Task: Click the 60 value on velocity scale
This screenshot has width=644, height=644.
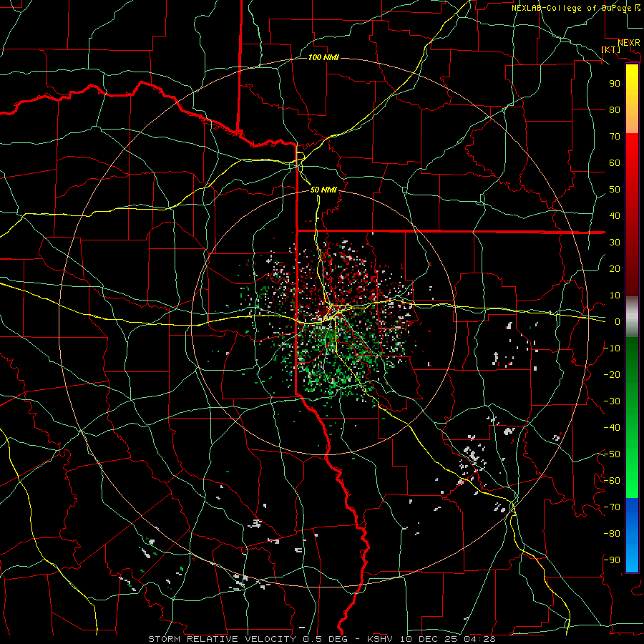Action: coord(615,162)
